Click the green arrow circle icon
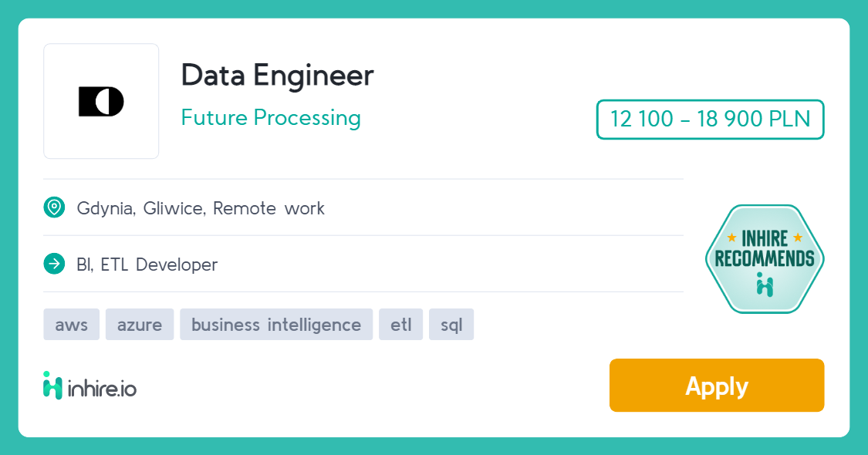This screenshot has width=868, height=455. click(x=54, y=264)
